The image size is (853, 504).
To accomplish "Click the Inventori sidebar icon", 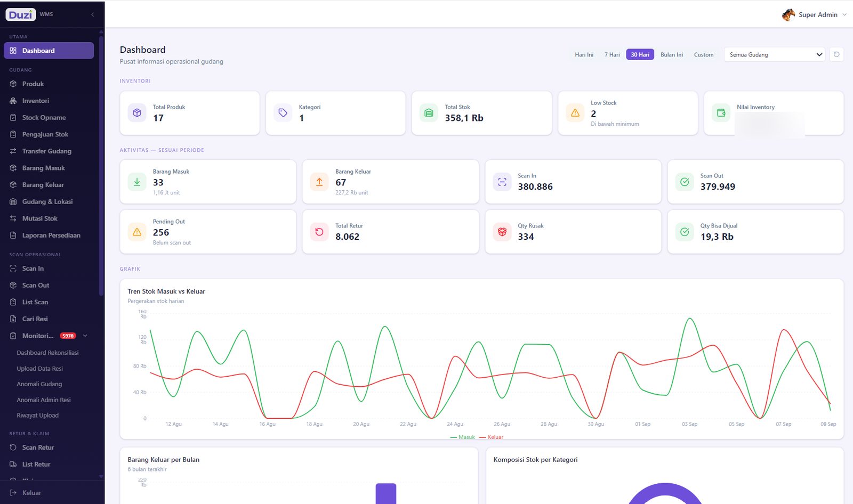I will click(x=13, y=101).
